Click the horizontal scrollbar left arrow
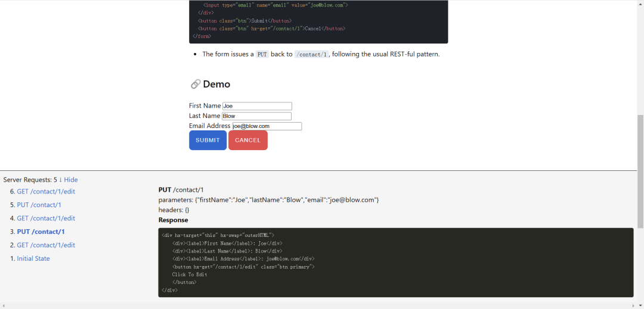 pyautogui.click(x=3, y=306)
